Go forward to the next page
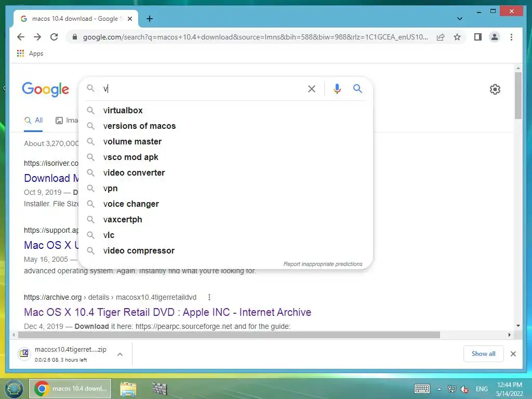532x399 pixels. coord(37,37)
